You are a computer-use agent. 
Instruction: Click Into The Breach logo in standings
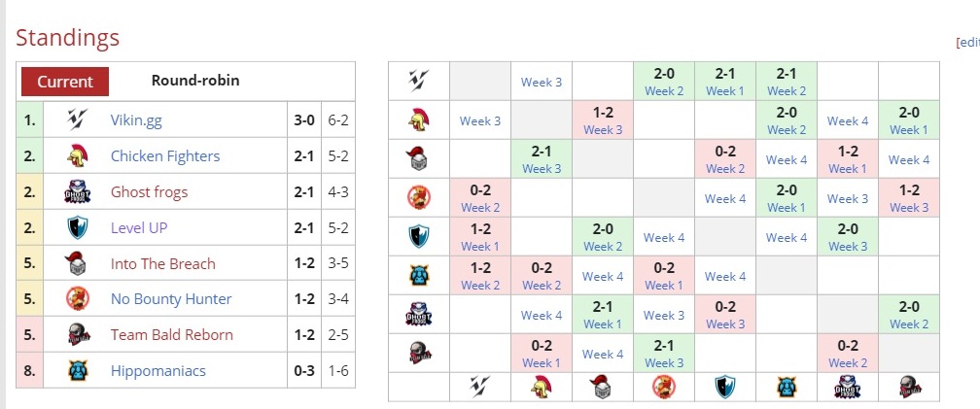[78, 263]
